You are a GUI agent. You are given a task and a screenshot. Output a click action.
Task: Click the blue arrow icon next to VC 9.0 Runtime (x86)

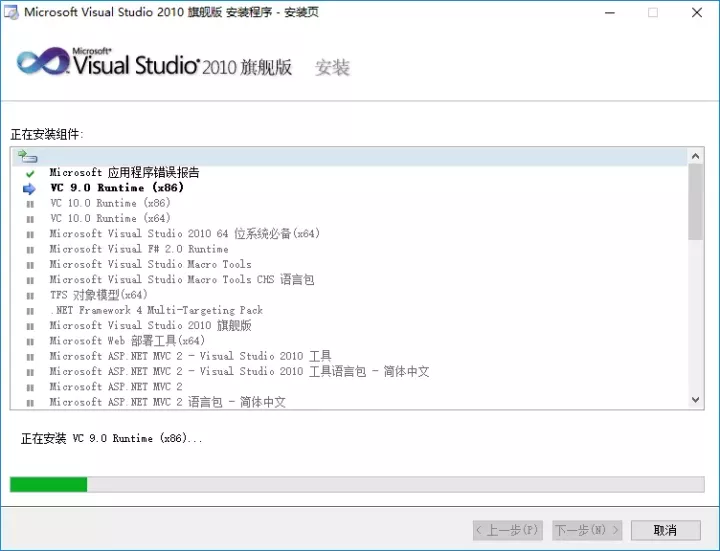click(29, 189)
